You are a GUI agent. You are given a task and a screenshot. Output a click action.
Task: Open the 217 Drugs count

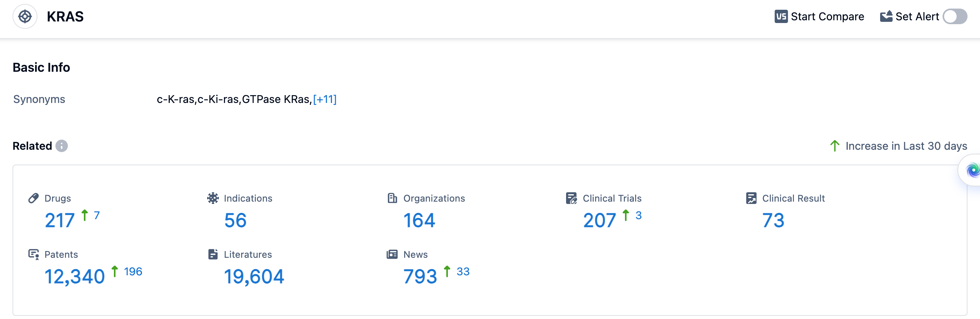click(60, 221)
